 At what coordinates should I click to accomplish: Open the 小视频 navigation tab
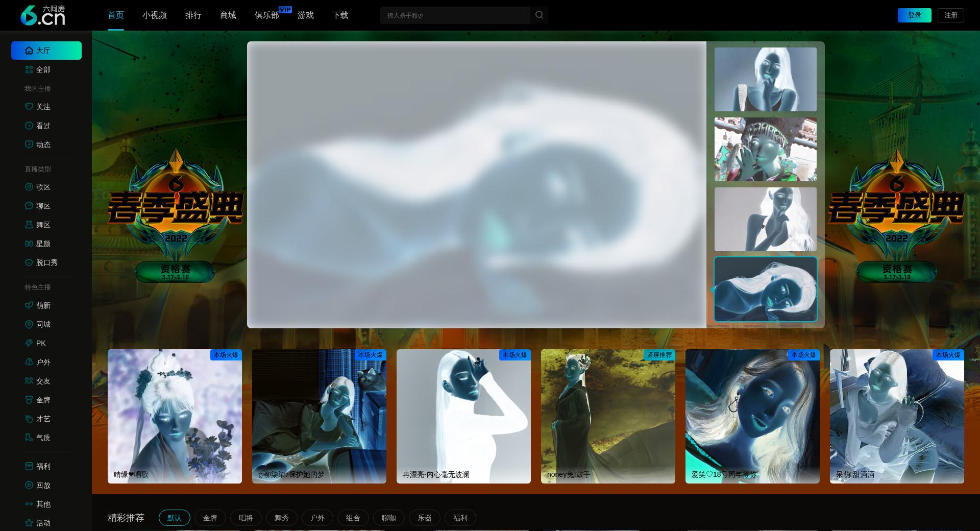click(x=155, y=15)
